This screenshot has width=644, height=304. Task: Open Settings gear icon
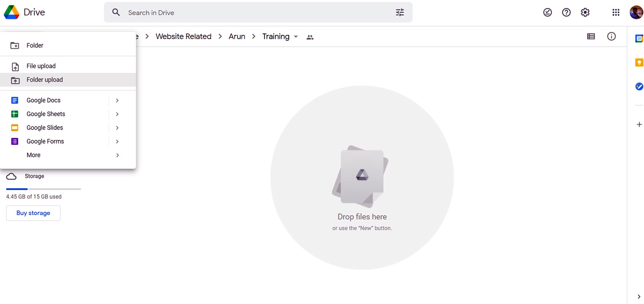click(585, 13)
